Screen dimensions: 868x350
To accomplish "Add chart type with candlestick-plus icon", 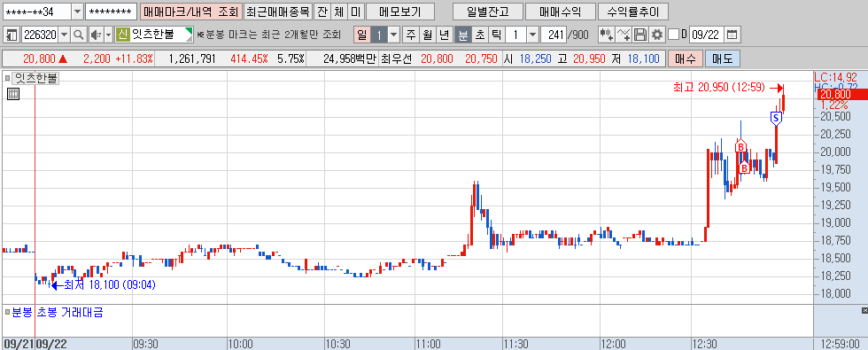I will point(607,35).
